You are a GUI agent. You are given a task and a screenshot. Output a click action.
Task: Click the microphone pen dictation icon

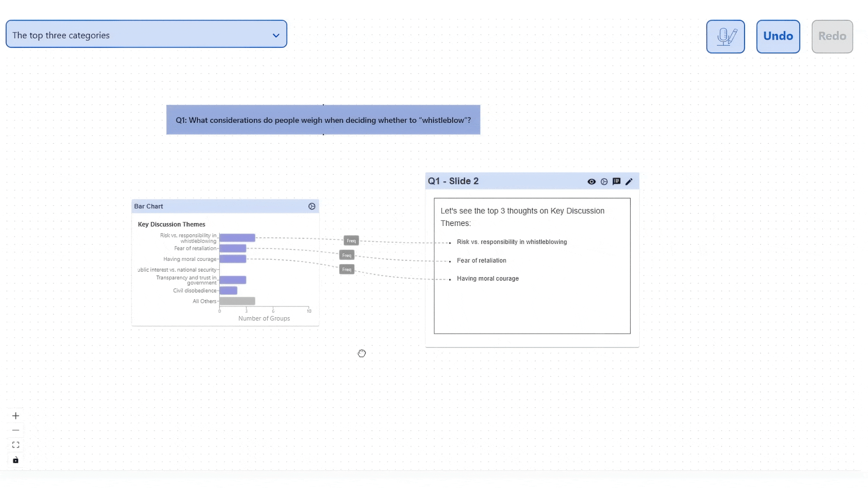[x=725, y=37]
